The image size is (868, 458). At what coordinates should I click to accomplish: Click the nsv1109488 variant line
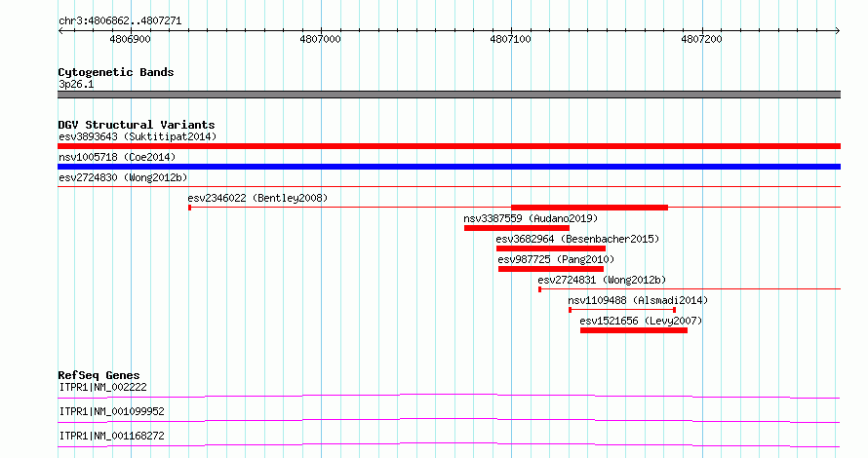pyautogui.click(x=622, y=310)
